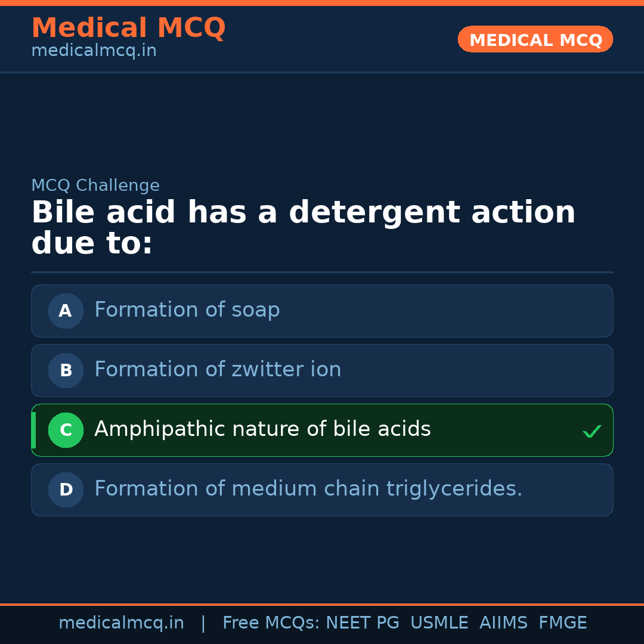Screen dimensions: 644x644
Task: Open the medicalmcq.in link under the header
Action: 94,51
